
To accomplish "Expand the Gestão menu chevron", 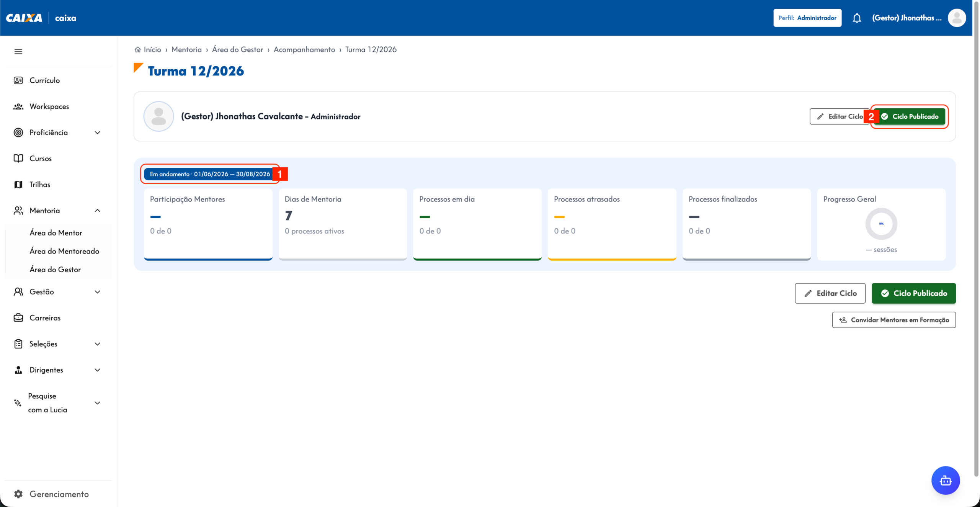I will pyautogui.click(x=98, y=292).
